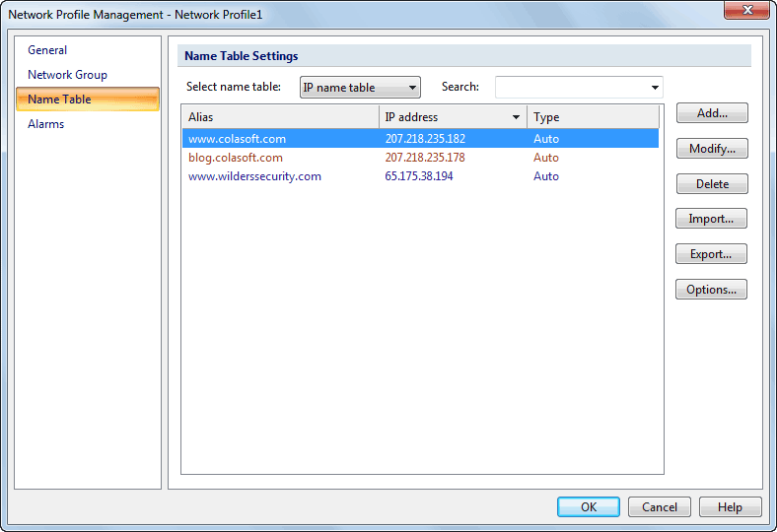Viewport: 777px width, 532px height.
Task: Click the Add... button
Action: pos(712,113)
